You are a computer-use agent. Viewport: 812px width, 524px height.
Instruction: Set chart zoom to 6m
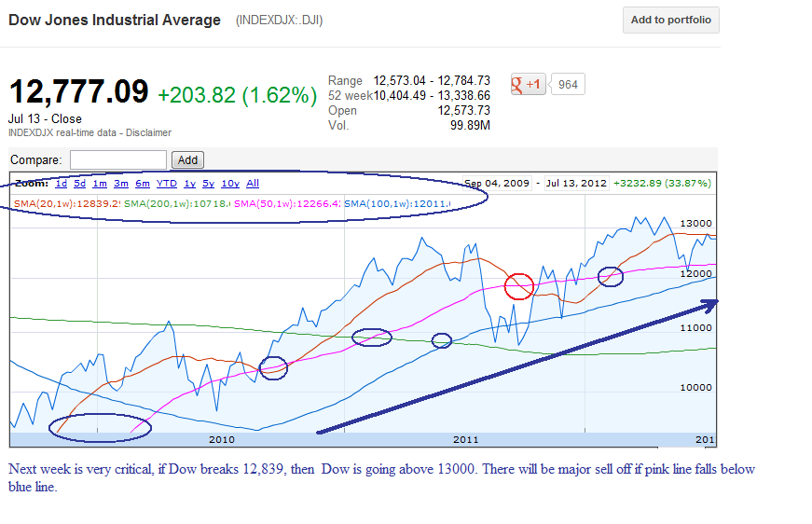pyautogui.click(x=143, y=184)
